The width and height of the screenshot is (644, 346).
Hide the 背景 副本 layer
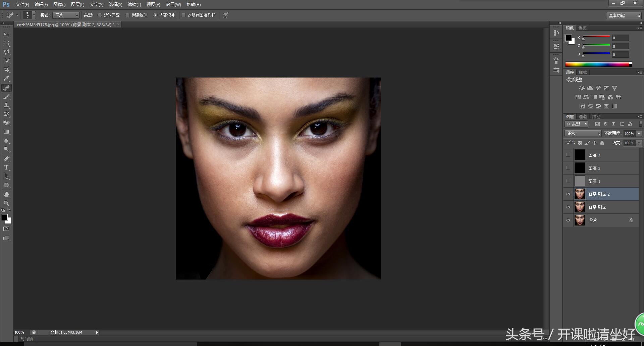pyautogui.click(x=568, y=207)
